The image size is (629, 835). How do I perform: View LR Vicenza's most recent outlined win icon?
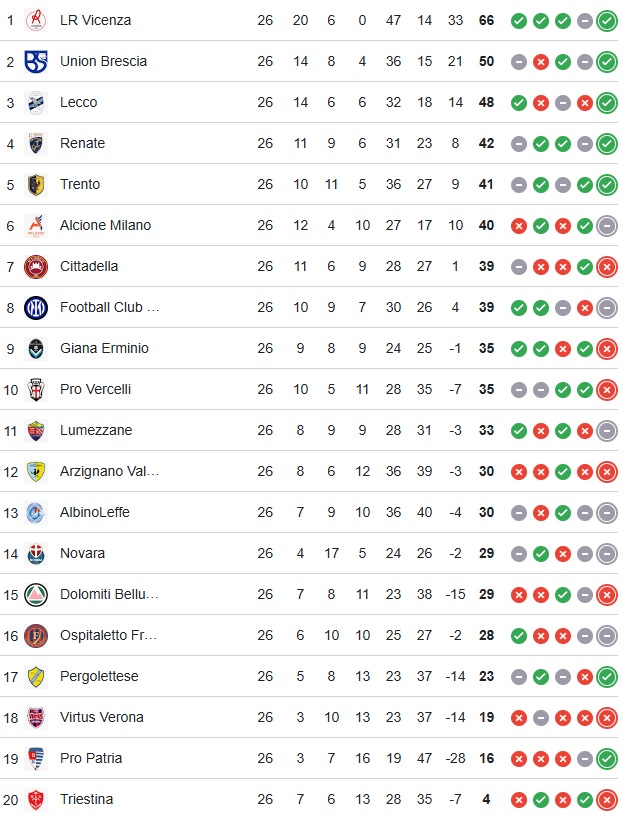tap(607, 20)
